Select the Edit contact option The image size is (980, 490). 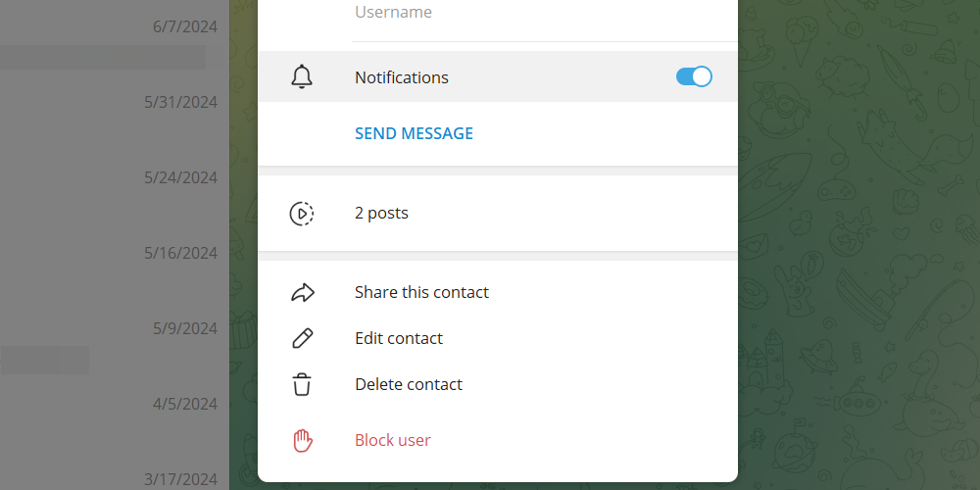(x=399, y=338)
